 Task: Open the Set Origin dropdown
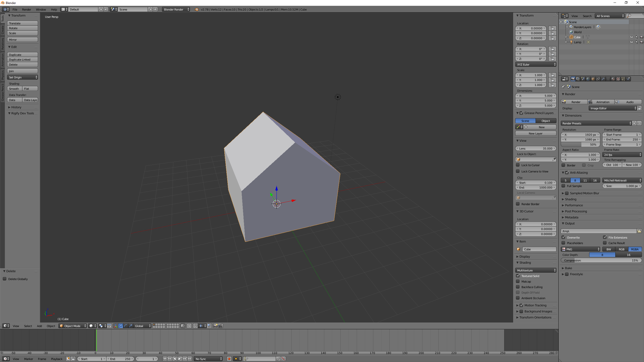coord(23,77)
